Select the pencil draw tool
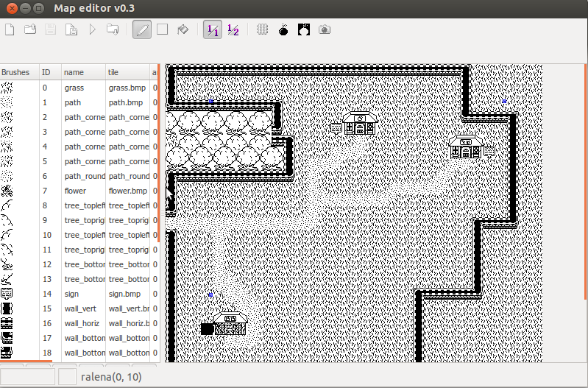This screenshot has width=588, height=388. [x=142, y=30]
